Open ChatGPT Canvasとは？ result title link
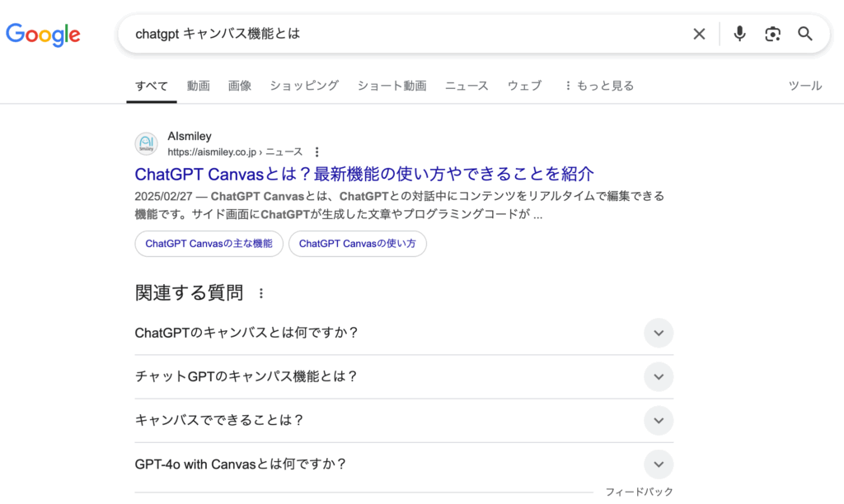This screenshot has width=844, height=504. point(363,174)
